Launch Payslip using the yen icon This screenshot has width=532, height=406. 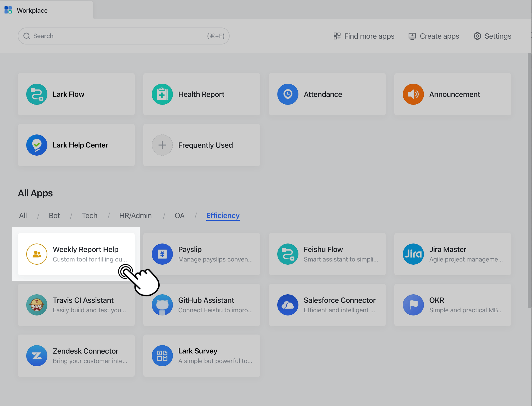tap(162, 254)
